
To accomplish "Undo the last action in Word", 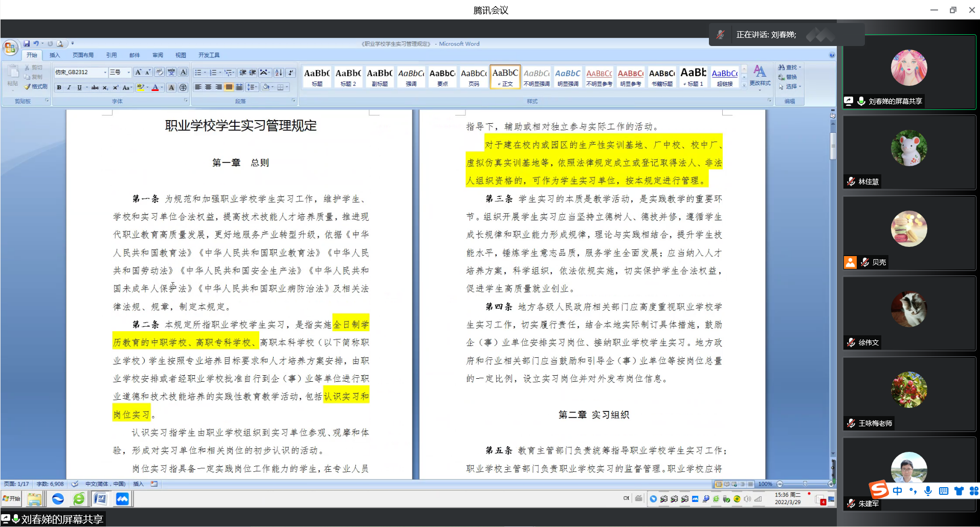I will pyautogui.click(x=36, y=43).
